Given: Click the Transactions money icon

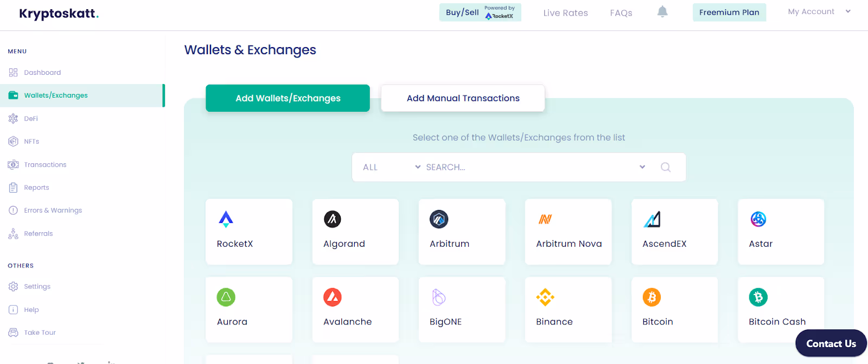Looking at the screenshot, I should [13, 164].
